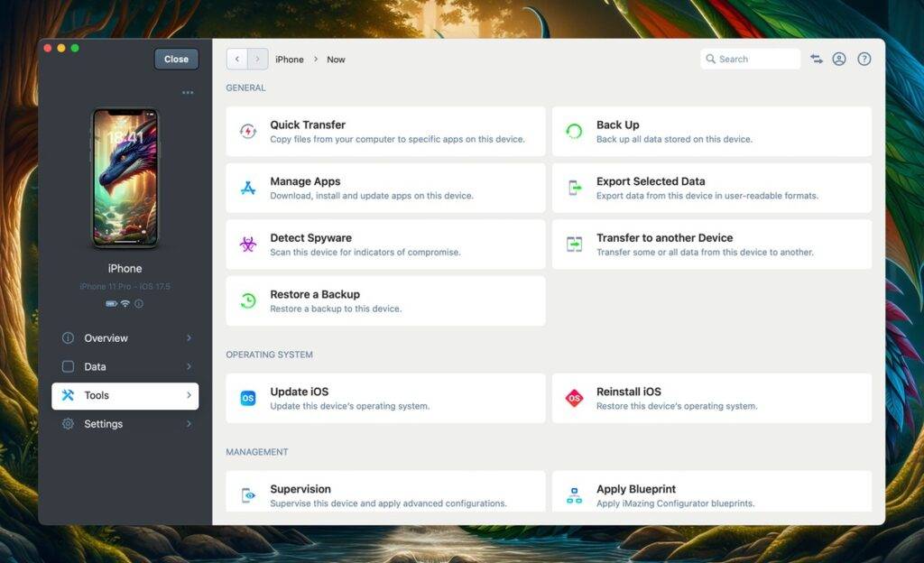This screenshot has height=563, width=924.
Task: Expand the Tools section chevron
Action: (x=189, y=395)
